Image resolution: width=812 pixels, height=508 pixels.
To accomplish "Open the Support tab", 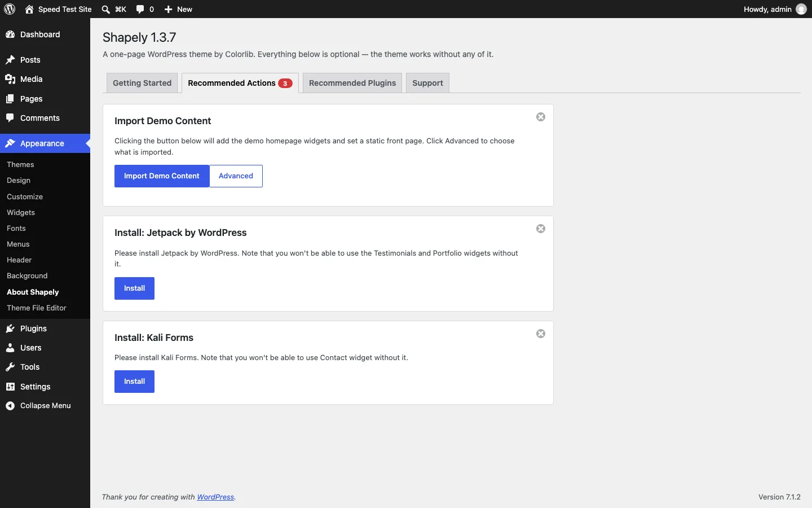I will click(x=427, y=83).
